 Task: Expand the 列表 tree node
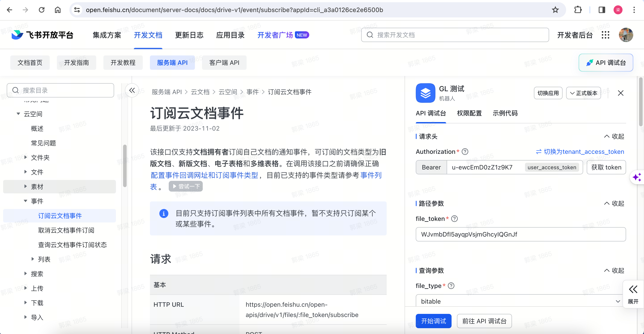coord(33,259)
